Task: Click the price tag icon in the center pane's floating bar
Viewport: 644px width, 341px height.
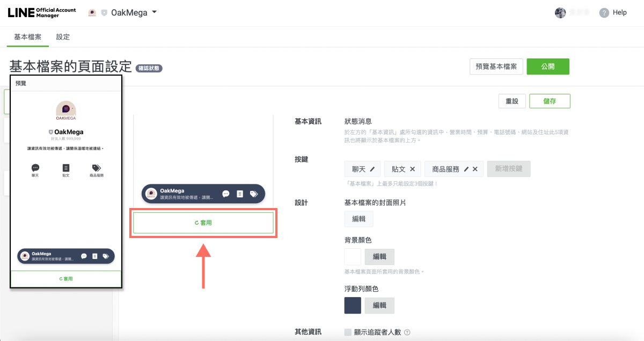Action: [x=254, y=194]
